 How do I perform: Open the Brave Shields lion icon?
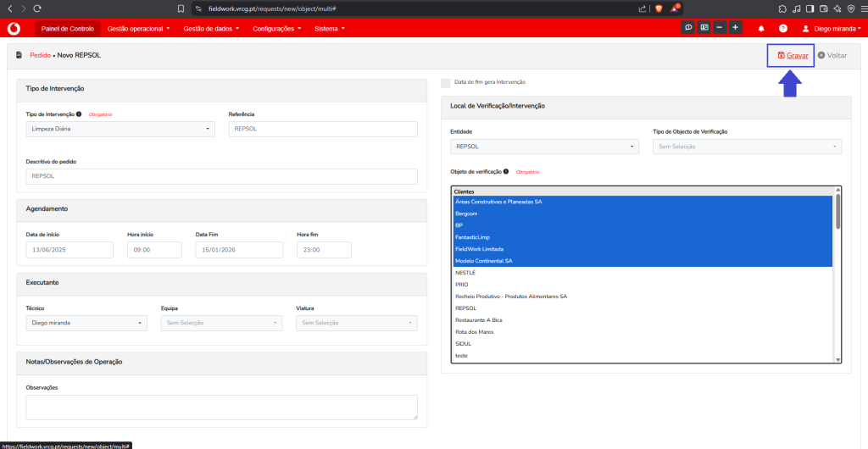[659, 8]
